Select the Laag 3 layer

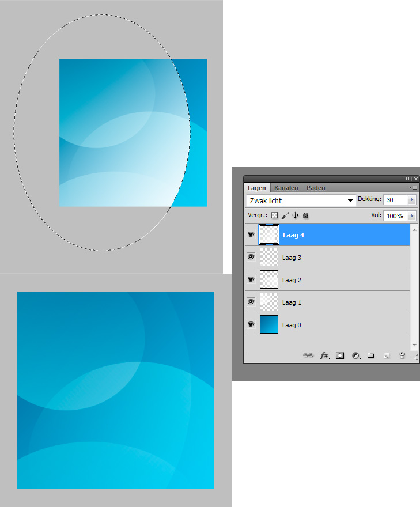pyautogui.click(x=334, y=258)
